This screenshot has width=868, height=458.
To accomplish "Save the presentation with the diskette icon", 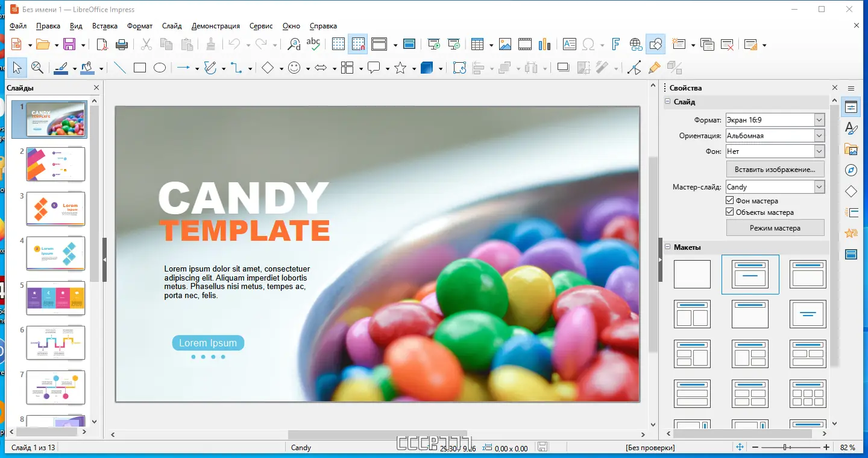I will (69, 44).
